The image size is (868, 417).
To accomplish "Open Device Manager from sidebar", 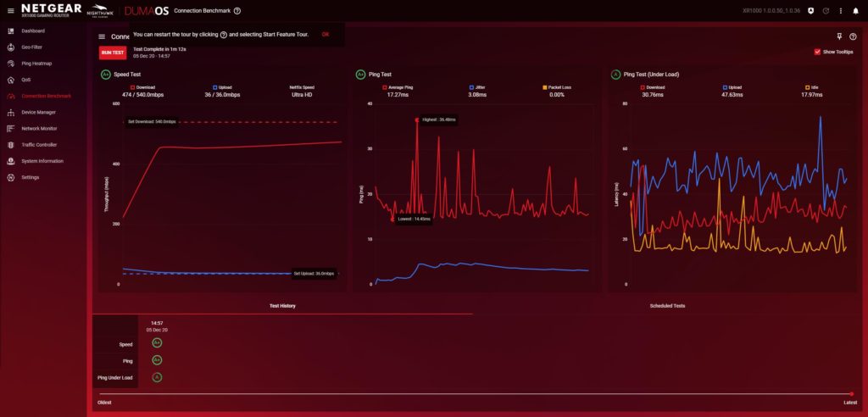I will [x=38, y=112].
